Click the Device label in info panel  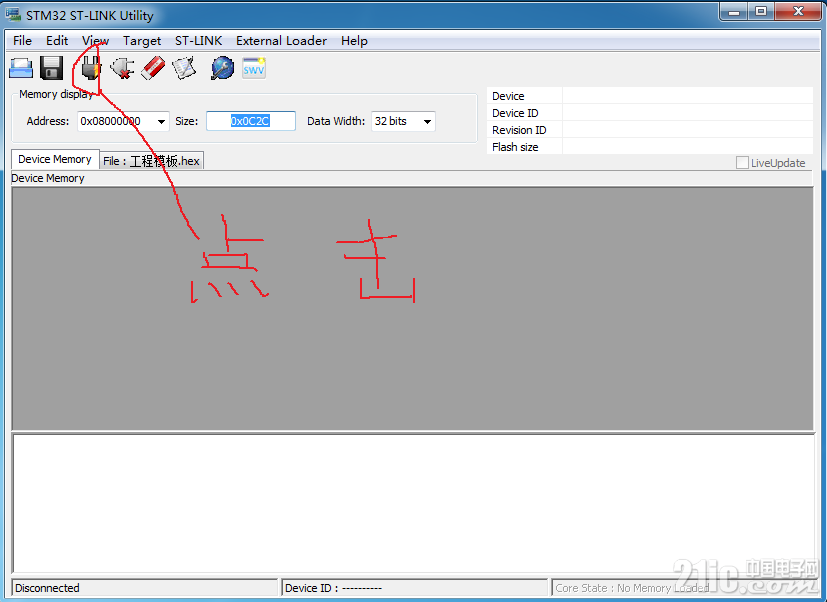coord(508,96)
